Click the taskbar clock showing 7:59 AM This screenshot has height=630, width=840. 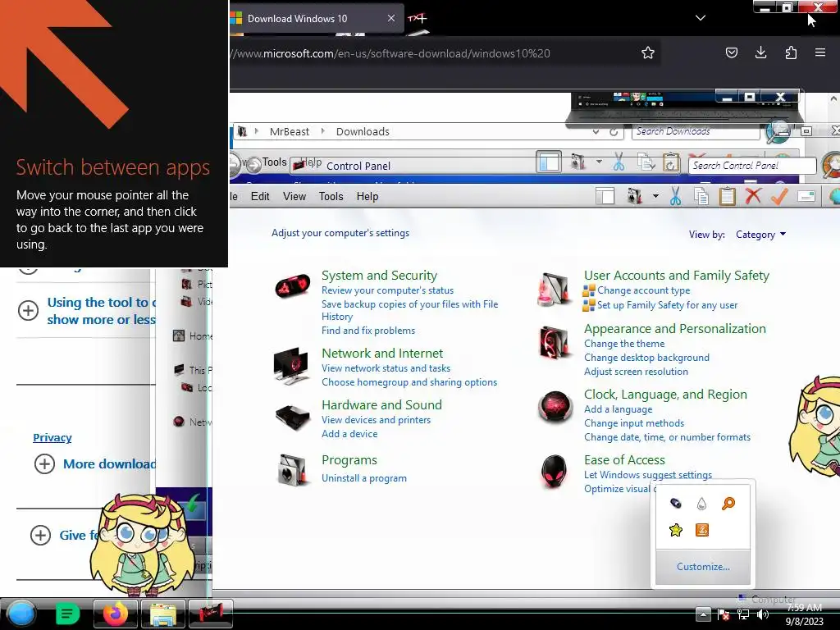804,614
